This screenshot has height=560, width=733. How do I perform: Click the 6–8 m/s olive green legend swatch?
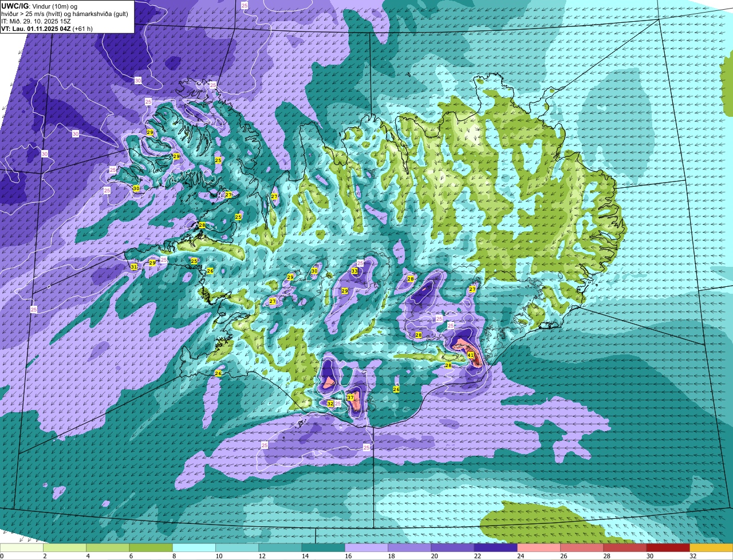click(151, 547)
